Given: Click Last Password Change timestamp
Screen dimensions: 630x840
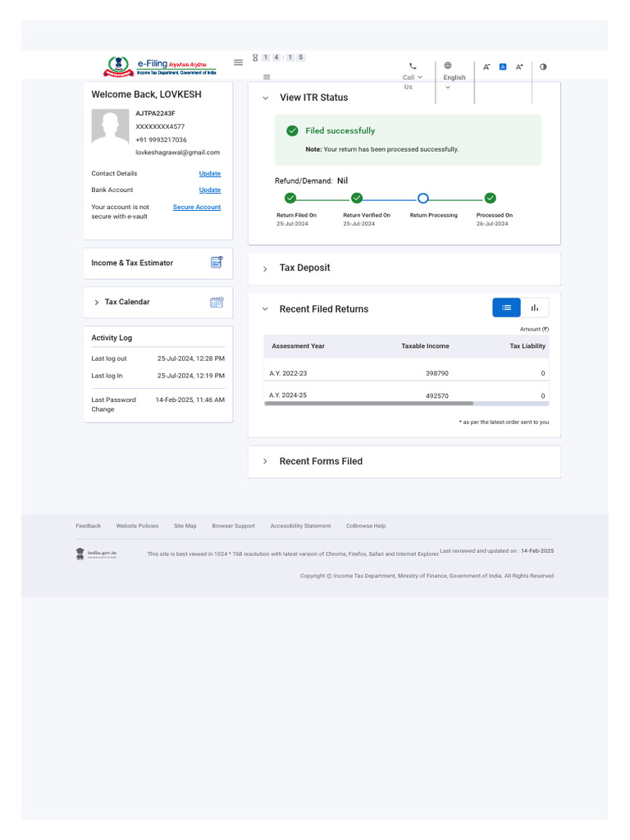Looking at the screenshot, I should [x=190, y=400].
